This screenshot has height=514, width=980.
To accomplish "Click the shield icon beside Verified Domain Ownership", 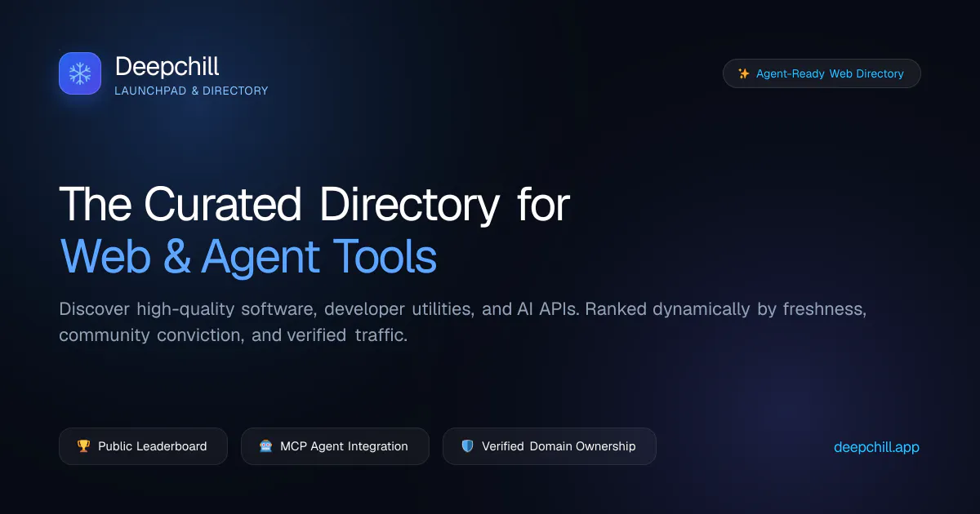I will pyautogui.click(x=467, y=446).
